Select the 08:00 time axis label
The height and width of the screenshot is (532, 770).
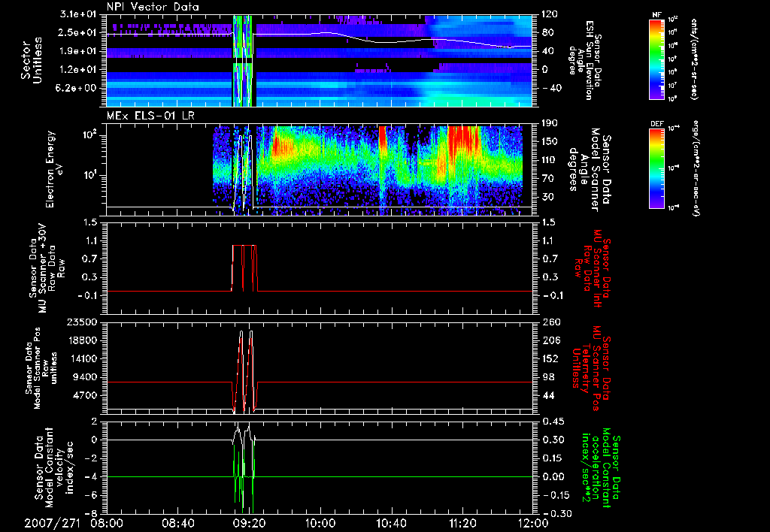(x=108, y=521)
